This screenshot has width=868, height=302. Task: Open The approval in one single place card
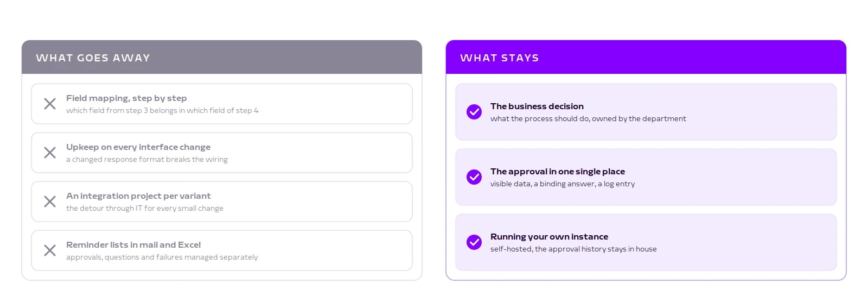646,177
